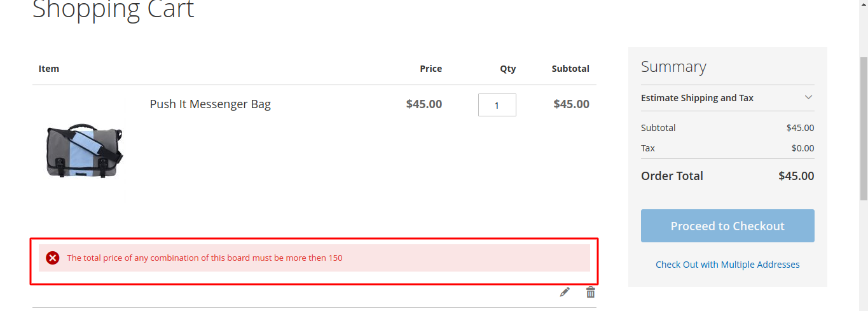
Task: Open the Push It Messenger Bag link
Action: (210, 104)
